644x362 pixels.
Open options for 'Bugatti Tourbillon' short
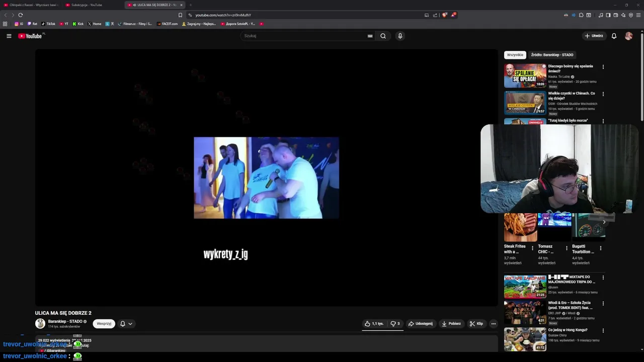(x=600, y=248)
